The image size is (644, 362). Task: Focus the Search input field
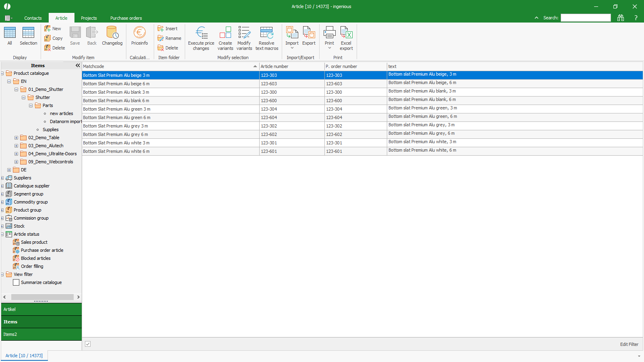point(586,18)
